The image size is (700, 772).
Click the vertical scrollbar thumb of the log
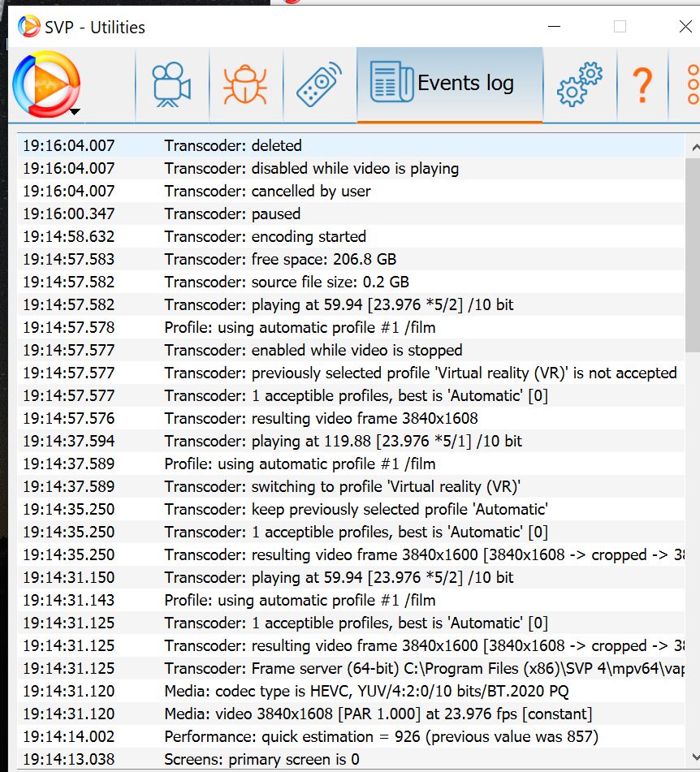coord(693,252)
